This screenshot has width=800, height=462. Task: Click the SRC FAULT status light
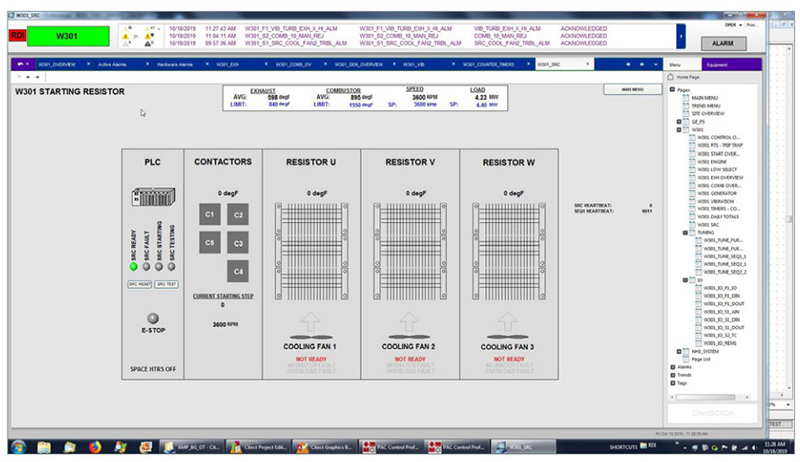pos(146,267)
